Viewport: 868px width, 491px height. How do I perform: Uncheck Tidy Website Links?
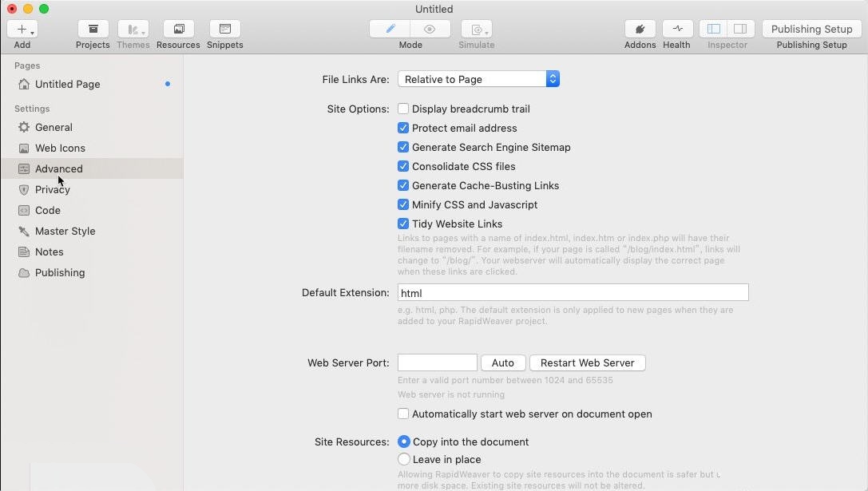[403, 224]
